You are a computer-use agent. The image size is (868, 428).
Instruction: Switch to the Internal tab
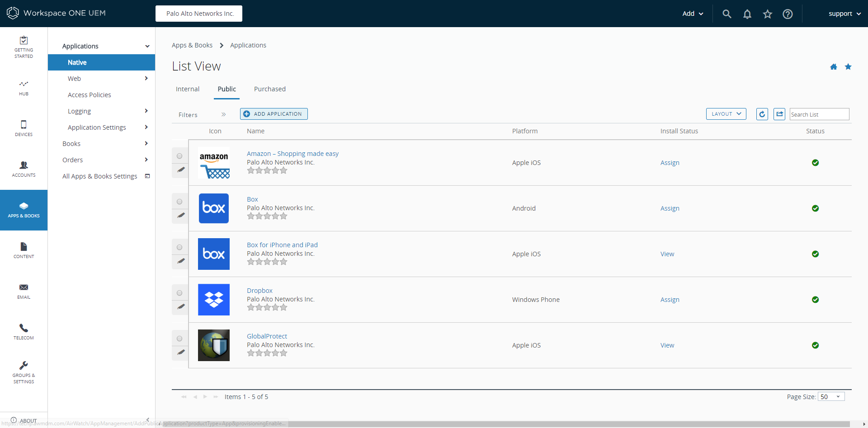click(188, 89)
